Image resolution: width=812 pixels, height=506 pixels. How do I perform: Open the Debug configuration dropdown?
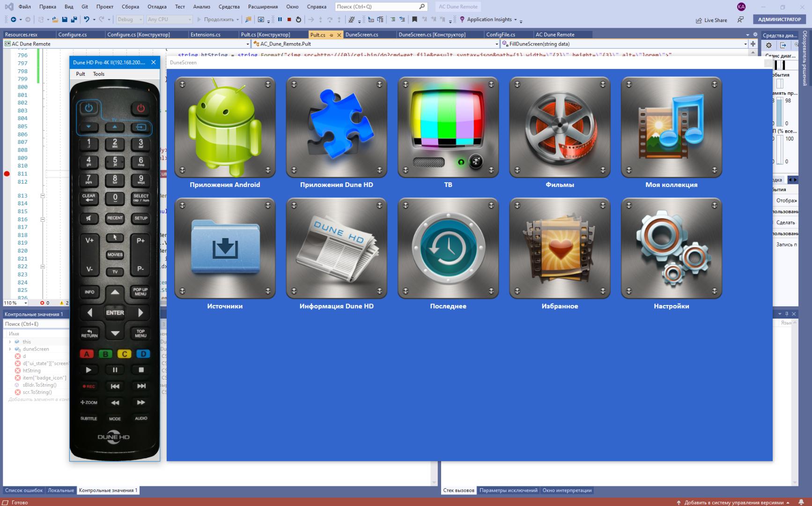point(129,19)
